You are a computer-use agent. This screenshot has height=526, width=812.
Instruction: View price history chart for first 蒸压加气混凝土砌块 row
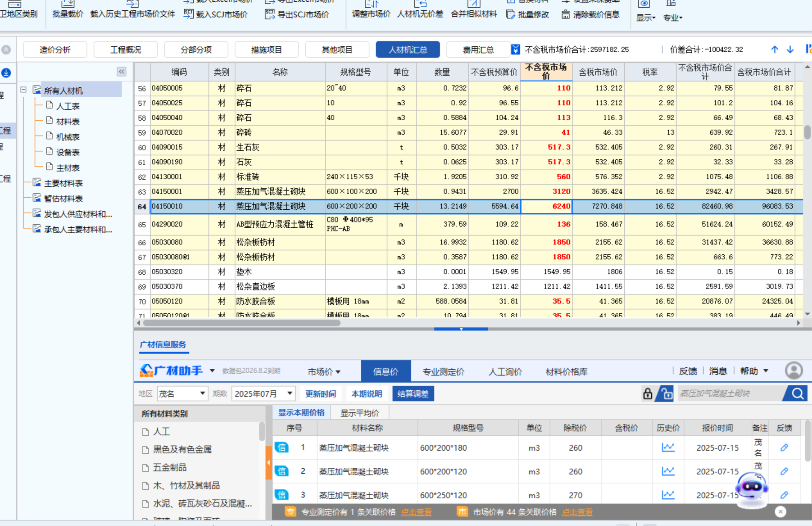pyautogui.click(x=667, y=448)
